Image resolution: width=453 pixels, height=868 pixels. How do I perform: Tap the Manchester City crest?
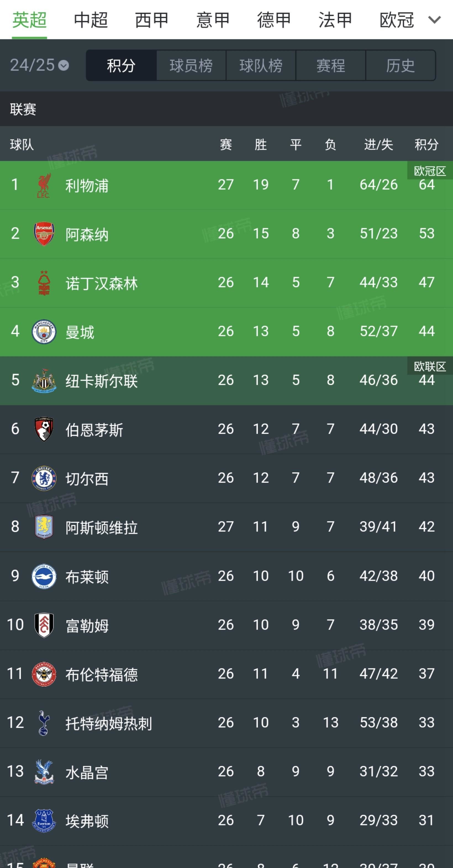[x=44, y=332]
